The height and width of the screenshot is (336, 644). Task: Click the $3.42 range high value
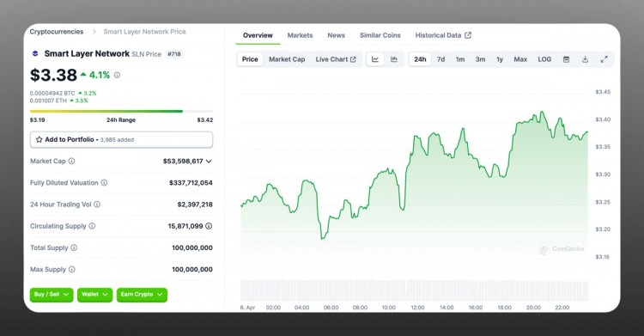205,120
